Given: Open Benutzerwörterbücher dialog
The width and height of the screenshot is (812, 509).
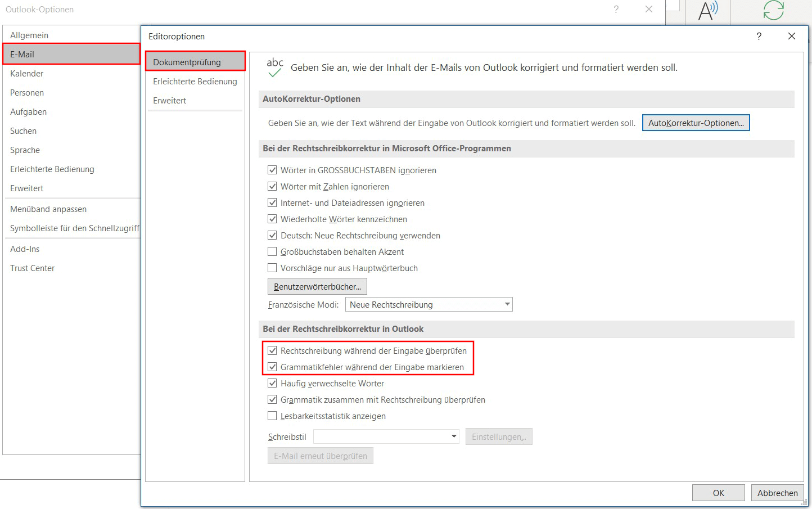Looking at the screenshot, I should tap(317, 286).
